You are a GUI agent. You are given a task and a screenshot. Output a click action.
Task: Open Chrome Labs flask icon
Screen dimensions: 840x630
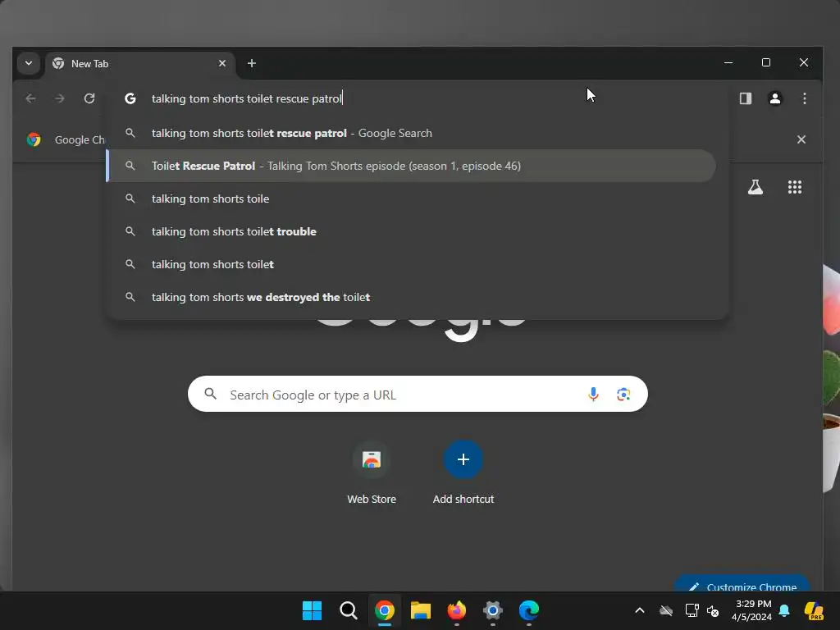tap(756, 187)
